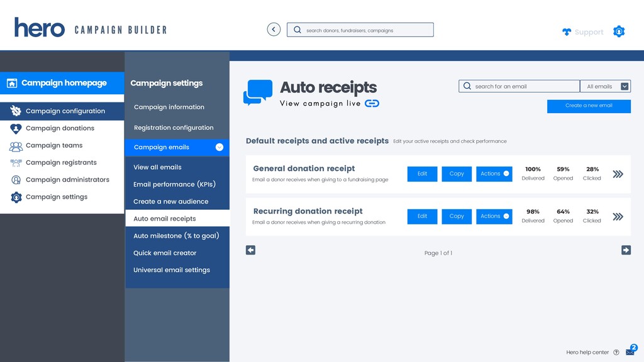Go back with the circular back arrow

(x=274, y=30)
